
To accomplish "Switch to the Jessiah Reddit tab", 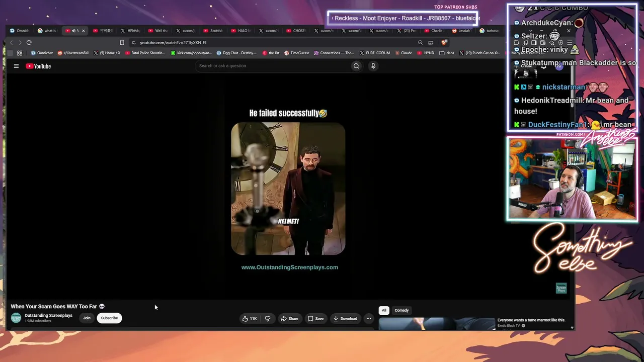I will (461, 31).
